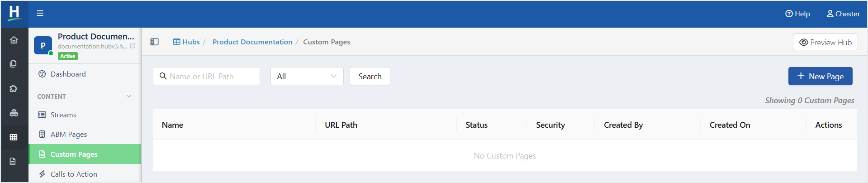Viewport: 868px width, 183px height.
Task: Click the H logo in header
Action: pos(14,13)
